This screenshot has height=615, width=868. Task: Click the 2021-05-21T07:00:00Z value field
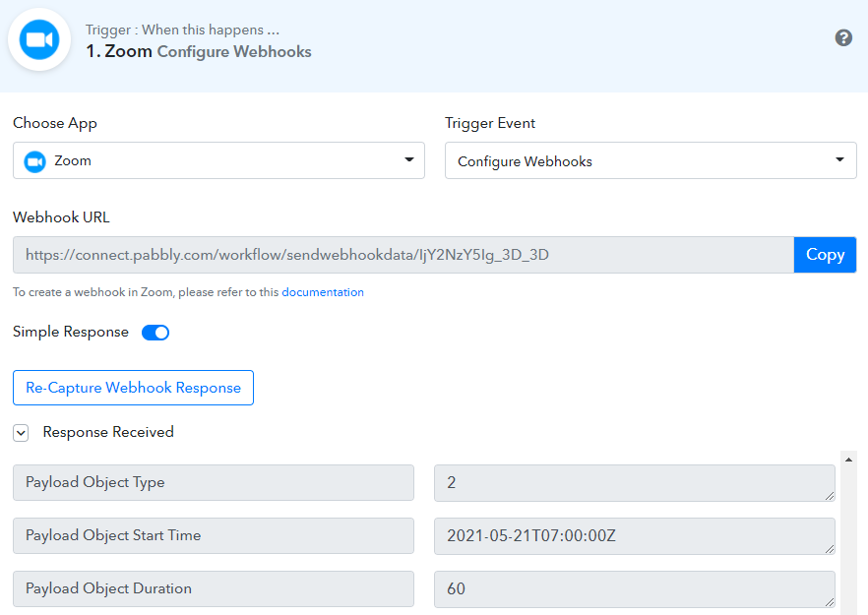tap(635, 536)
